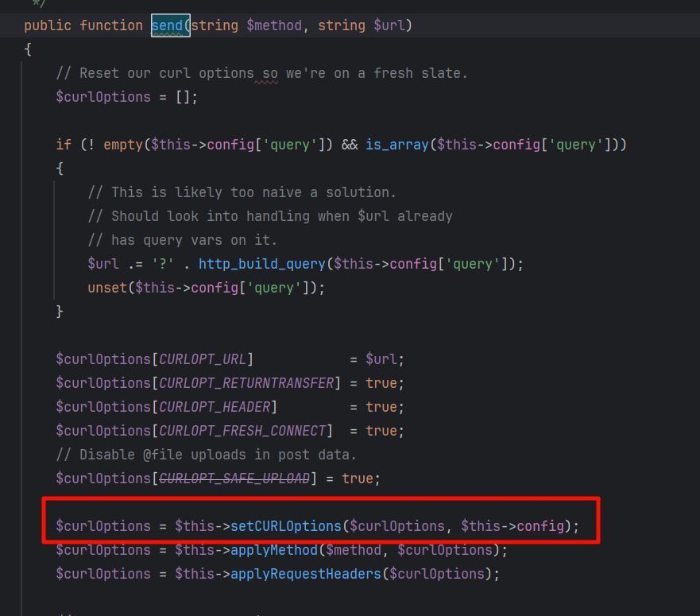Click the empty function in the if condition
The height and width of the screenshot is (616, 700).
pyautogui.click(x=123, y=145)
